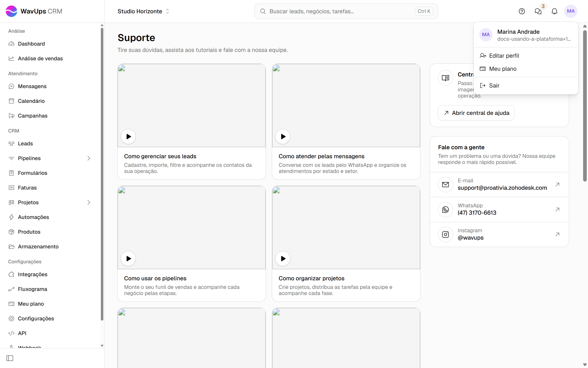Open Análise de vendas in sidebar

(x=50, y=58)
